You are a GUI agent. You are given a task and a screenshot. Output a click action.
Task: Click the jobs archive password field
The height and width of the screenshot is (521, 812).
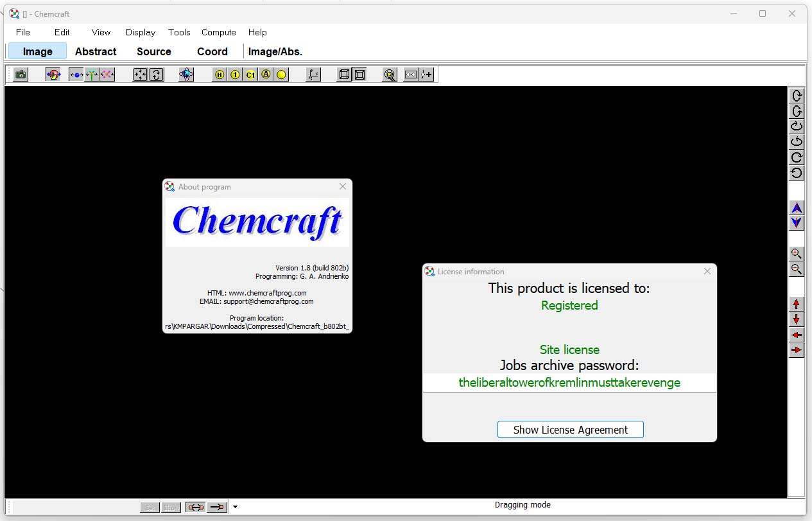point(569,383)
